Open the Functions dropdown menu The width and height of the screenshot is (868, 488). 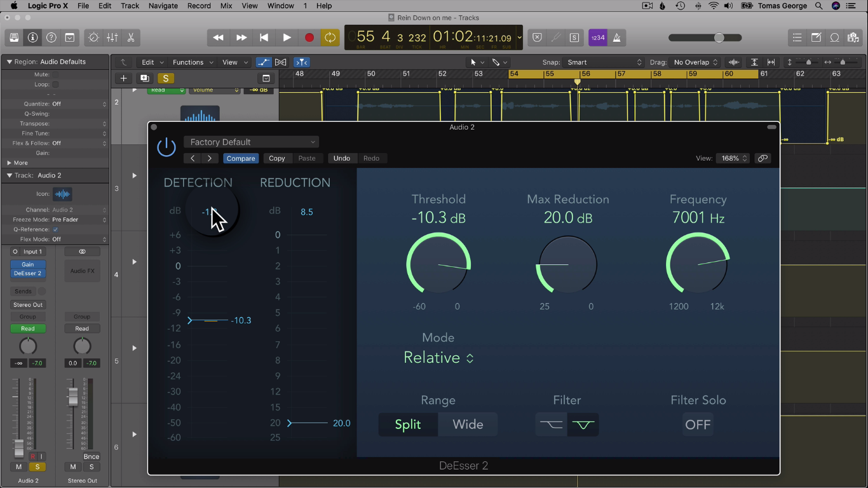(x=193, y=62)
